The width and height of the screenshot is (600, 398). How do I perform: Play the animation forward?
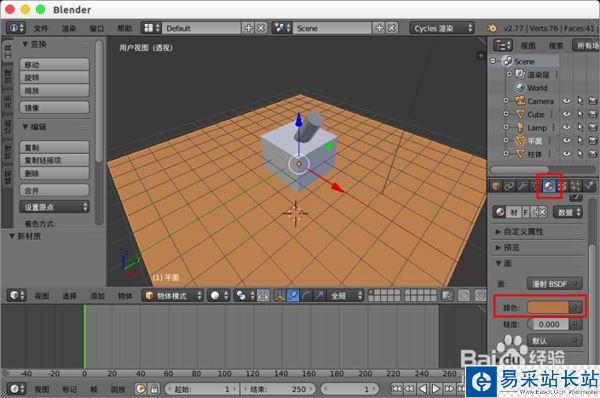(436, 389)
